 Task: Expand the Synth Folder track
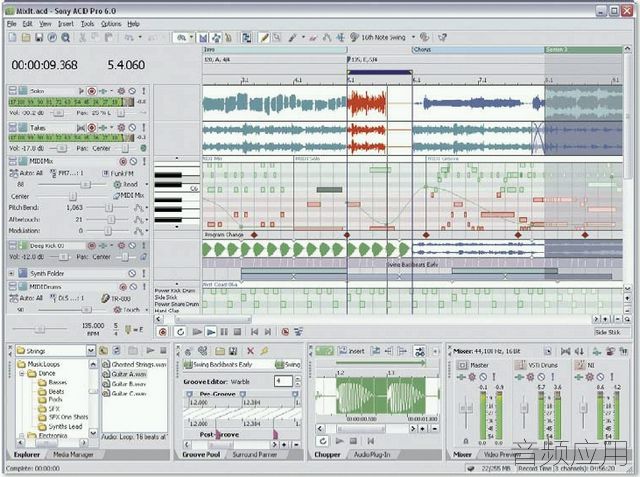click(x=11, y=273)
